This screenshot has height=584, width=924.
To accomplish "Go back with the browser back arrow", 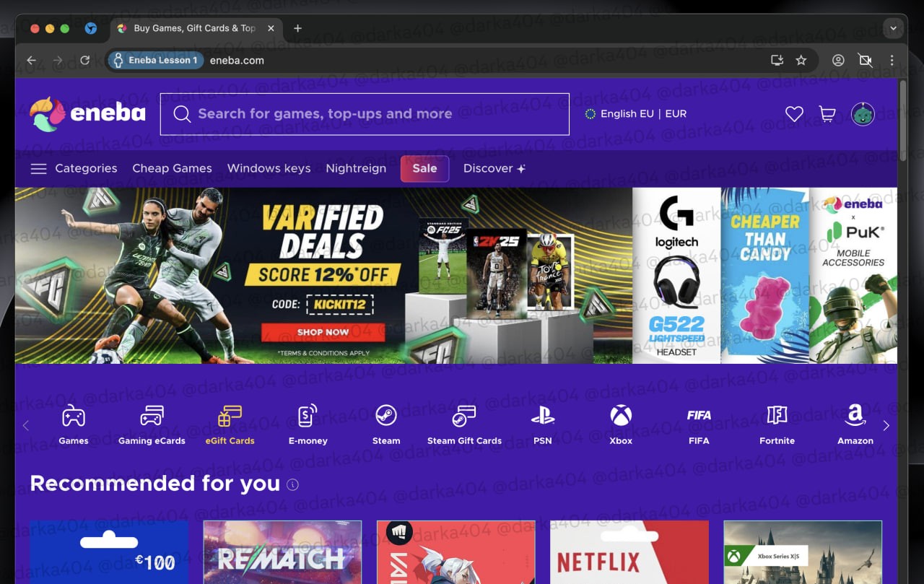I will [x=31, y=61].
